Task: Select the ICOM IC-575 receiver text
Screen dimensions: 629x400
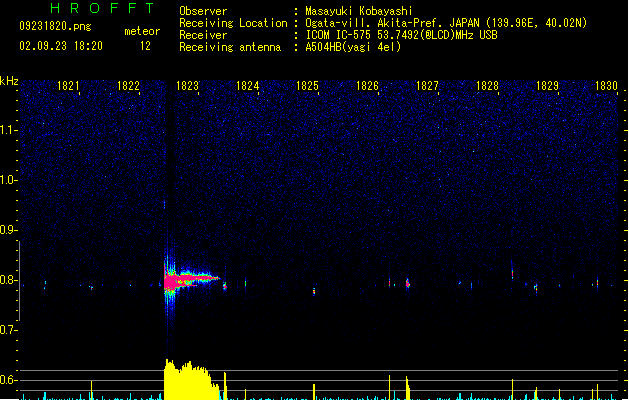Action: [401, 35]
